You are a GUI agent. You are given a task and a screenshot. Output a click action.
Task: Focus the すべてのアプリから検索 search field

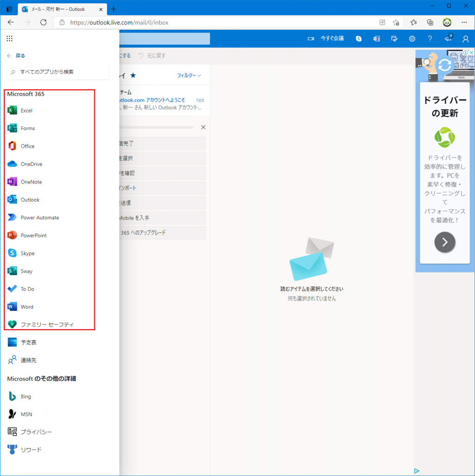click(58, 72)
